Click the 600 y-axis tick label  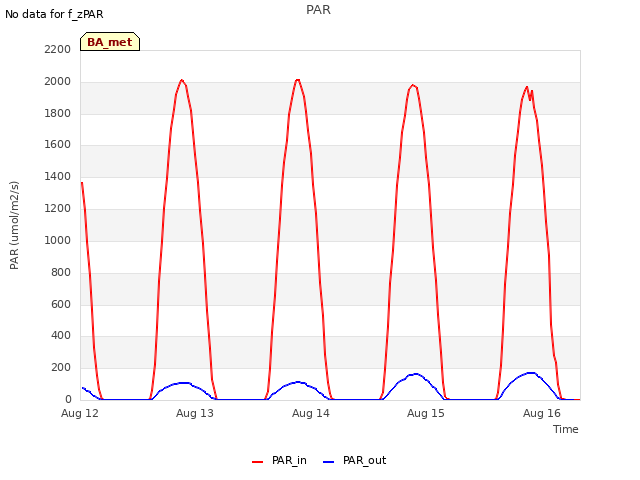[61, 304]
